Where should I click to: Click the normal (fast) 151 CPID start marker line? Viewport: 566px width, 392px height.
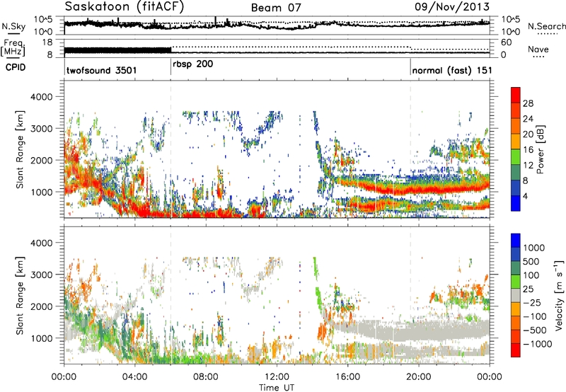coord(410,67)
